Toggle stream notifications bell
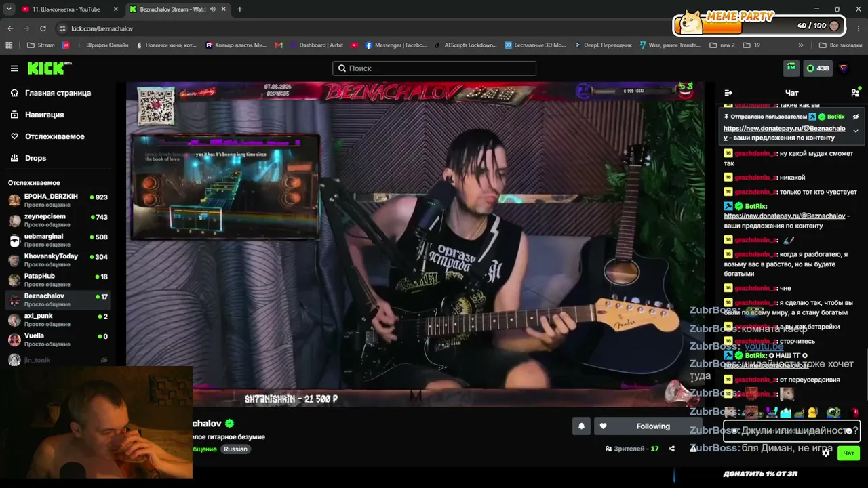The image size is (868, 488). pos(581,426)
